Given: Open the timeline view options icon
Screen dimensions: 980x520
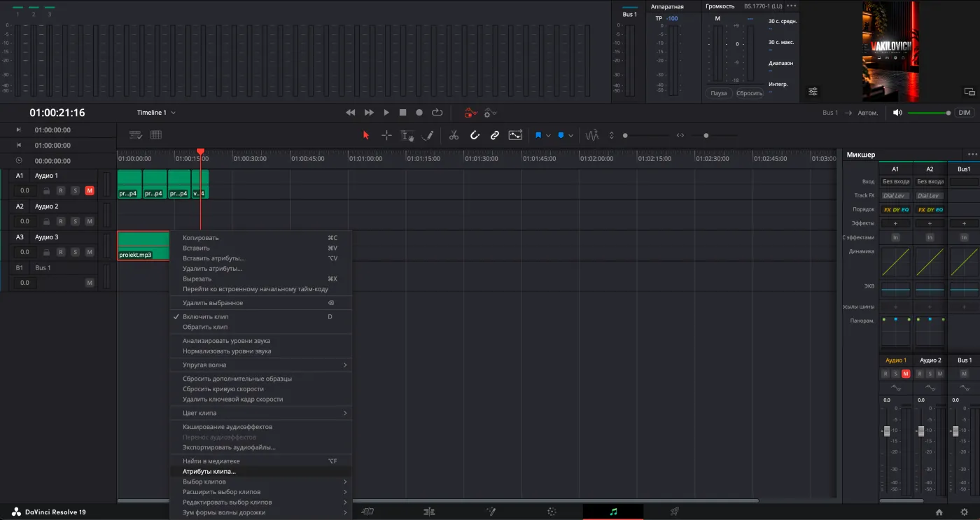Looking at the screenshot, I should 136,135.
